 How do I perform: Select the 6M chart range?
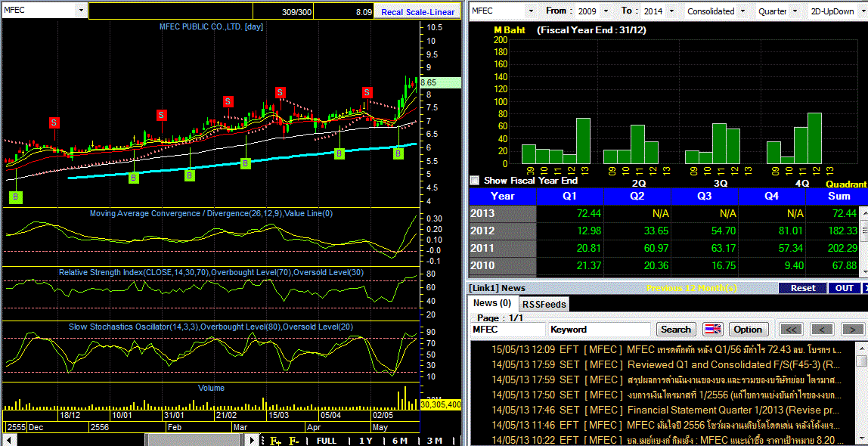point(400,441)
